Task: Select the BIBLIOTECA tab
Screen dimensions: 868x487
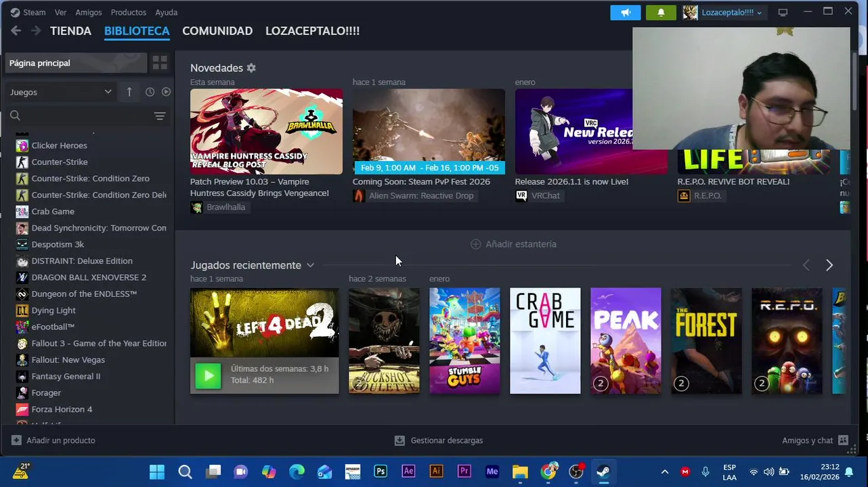Action: point(137,31)
